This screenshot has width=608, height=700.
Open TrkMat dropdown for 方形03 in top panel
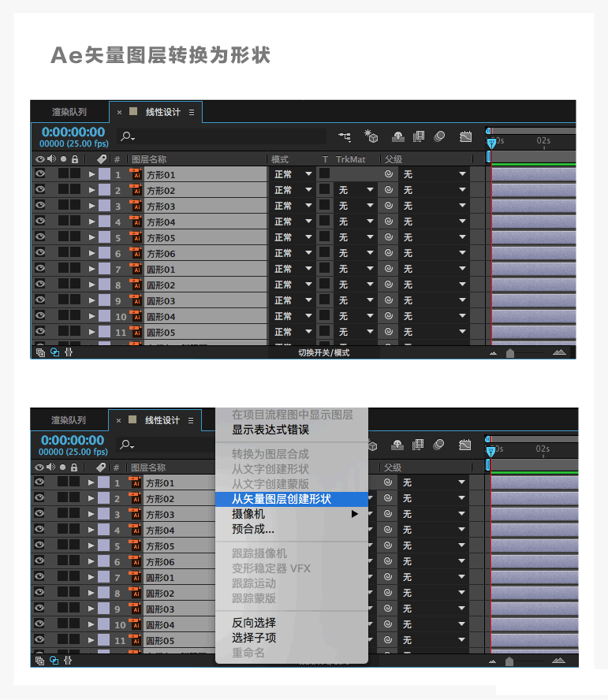pos(355,206)
